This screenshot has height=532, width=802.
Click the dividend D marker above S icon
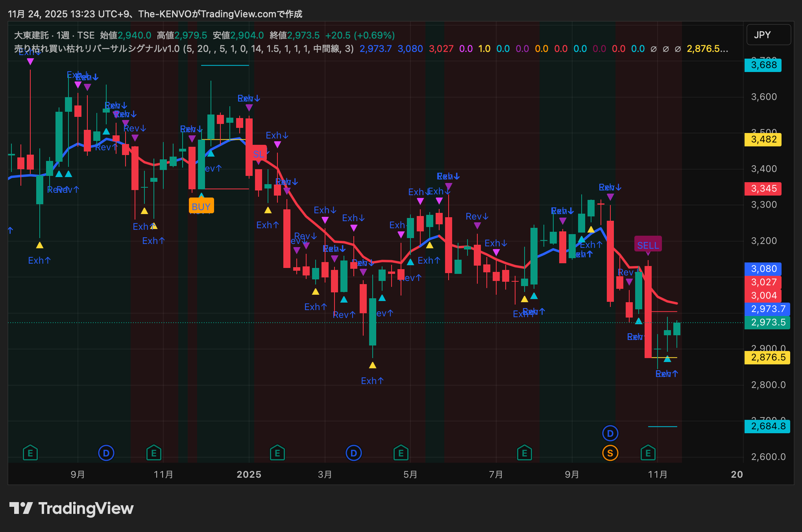pyautogui.click(x=610, y=434)
